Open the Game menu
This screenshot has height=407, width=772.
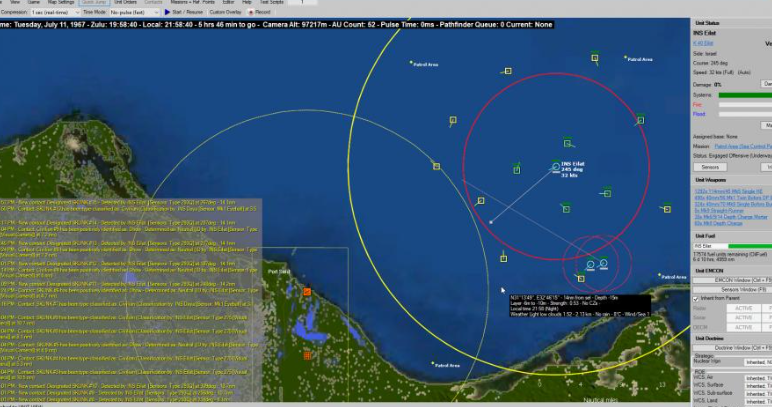tap(33, 2)
